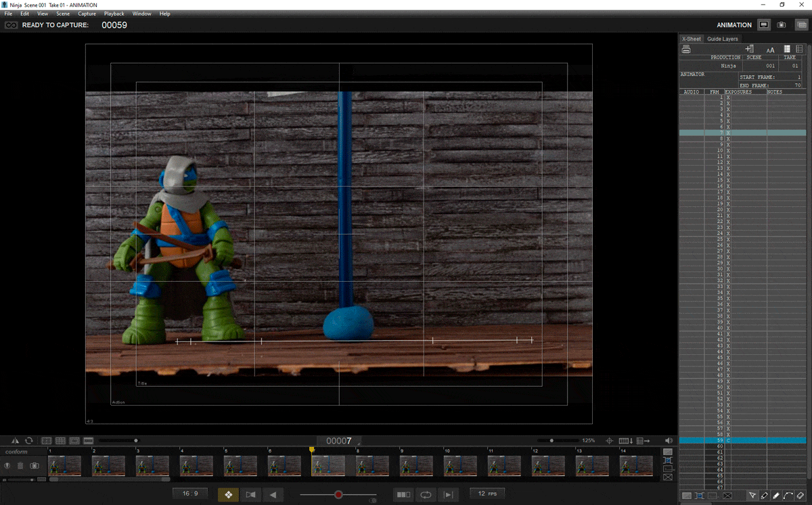Open the File menu
Viewport: 812px width, 505px height.
click(x=8, y=14)
